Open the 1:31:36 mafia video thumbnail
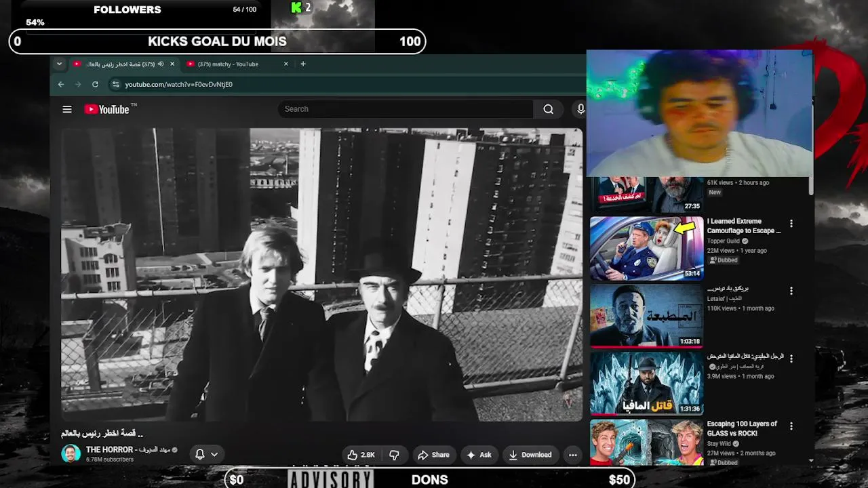This screenshot has width=868, height=488. (647, 384)
